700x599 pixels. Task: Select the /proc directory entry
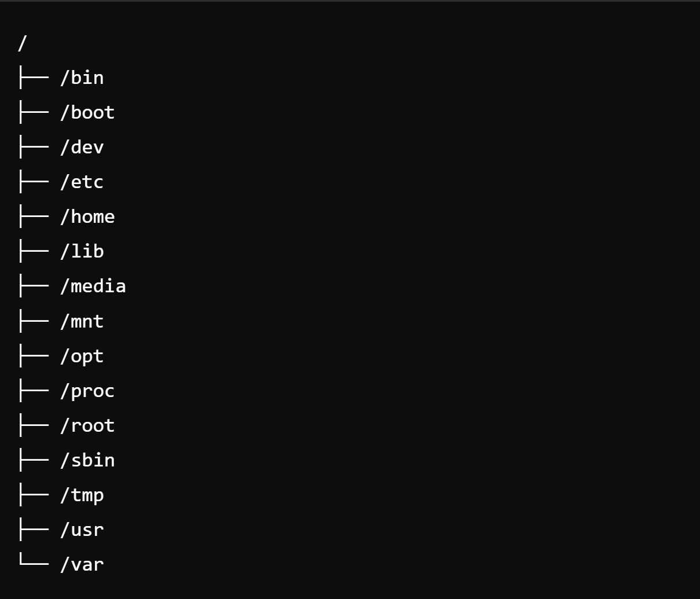click(87, 391)
